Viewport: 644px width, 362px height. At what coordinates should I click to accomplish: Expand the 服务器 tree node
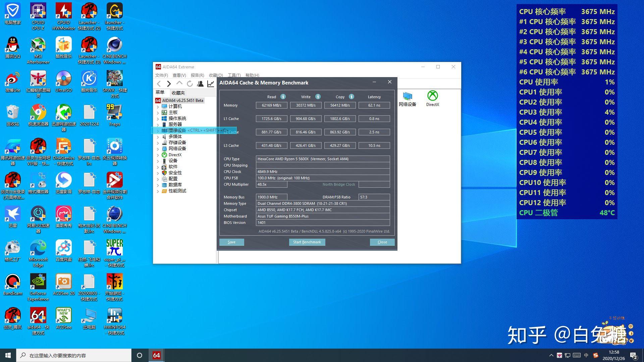click(x=158, y=125)
